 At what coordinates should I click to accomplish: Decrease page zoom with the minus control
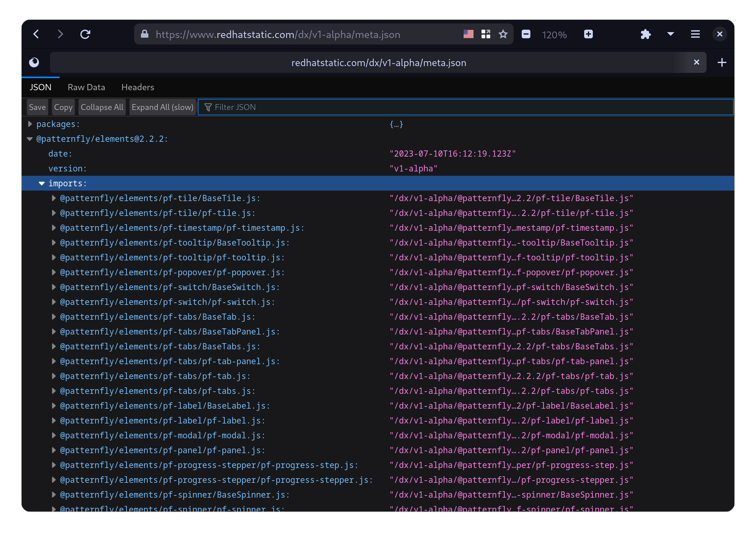pos(526,34)
